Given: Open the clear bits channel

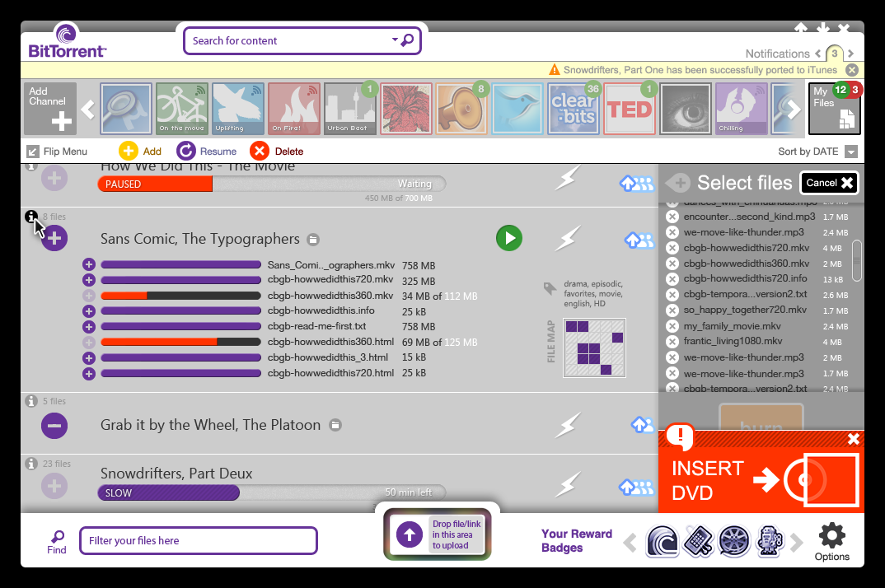Looking at the screenshot, I should [573, 109].
